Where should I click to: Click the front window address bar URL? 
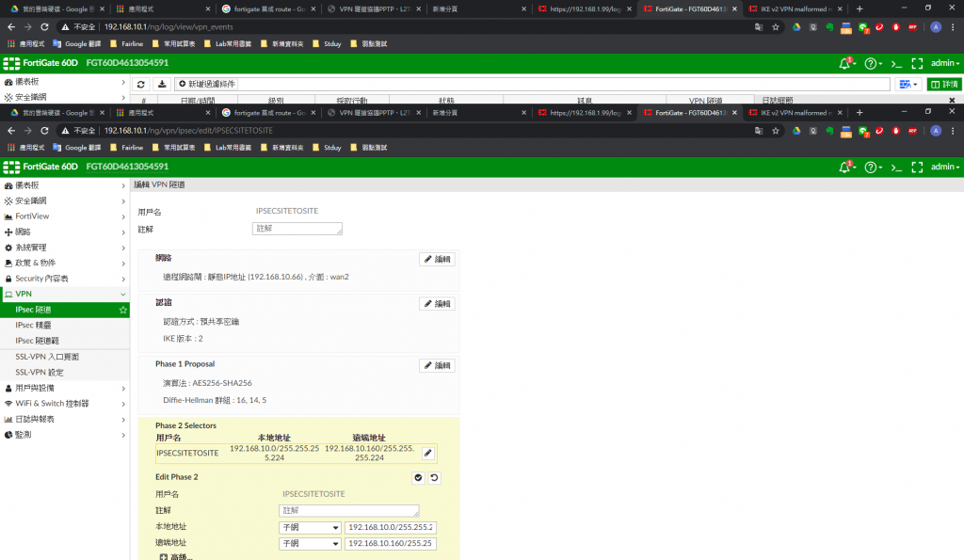[x=188, y=130]
